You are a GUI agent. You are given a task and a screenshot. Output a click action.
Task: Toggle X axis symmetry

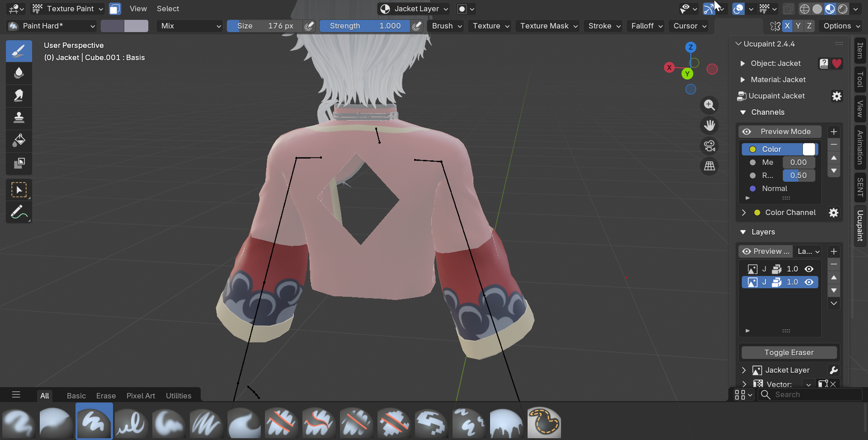point(787,26)
